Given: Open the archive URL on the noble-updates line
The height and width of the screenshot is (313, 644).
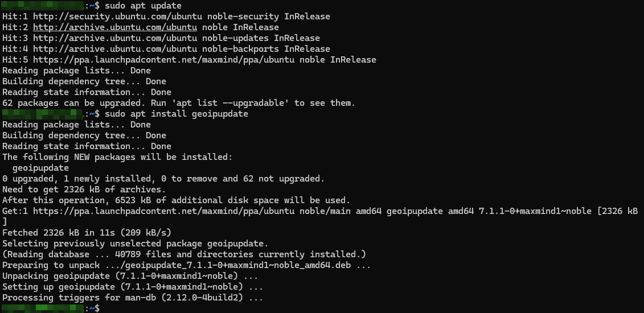Looking at the screenshot, I should point(115,38).
